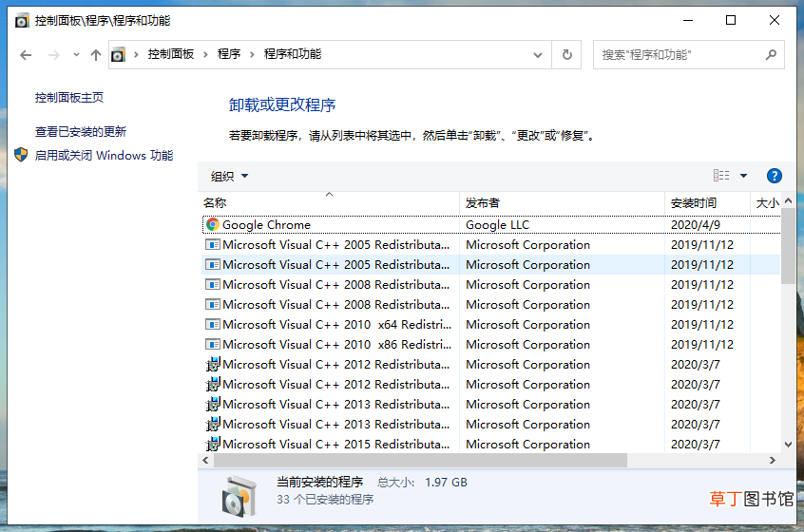
Task: Close the 程序和功能 window
Action: tap(775, 21)
